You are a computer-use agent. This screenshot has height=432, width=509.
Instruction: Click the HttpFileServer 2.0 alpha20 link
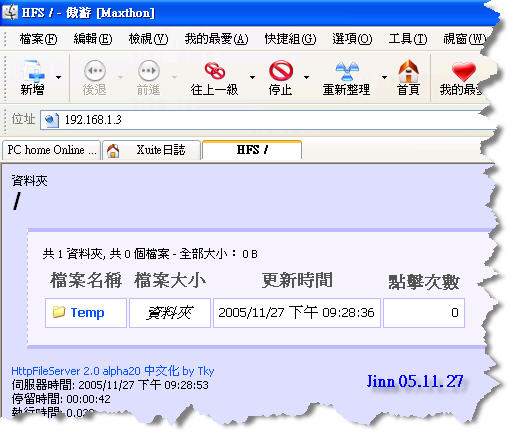(113, 371)
